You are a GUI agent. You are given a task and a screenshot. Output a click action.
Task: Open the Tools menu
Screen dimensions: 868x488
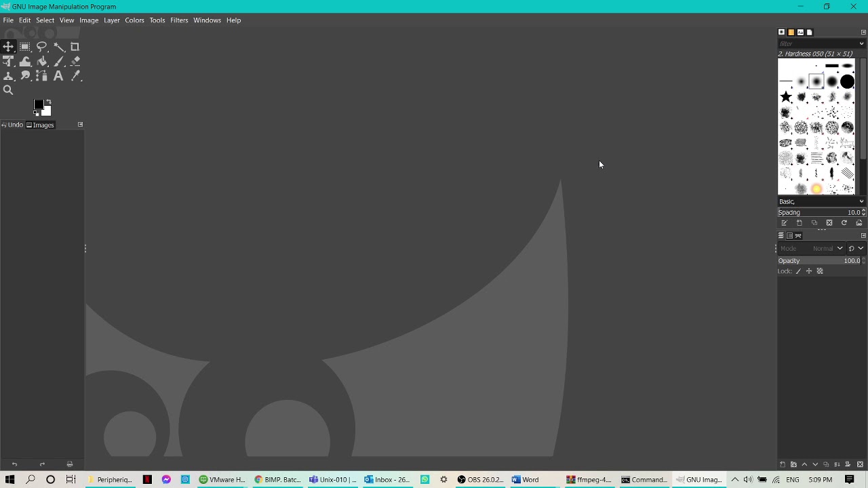pyautogui.click(x=157, y=20)
